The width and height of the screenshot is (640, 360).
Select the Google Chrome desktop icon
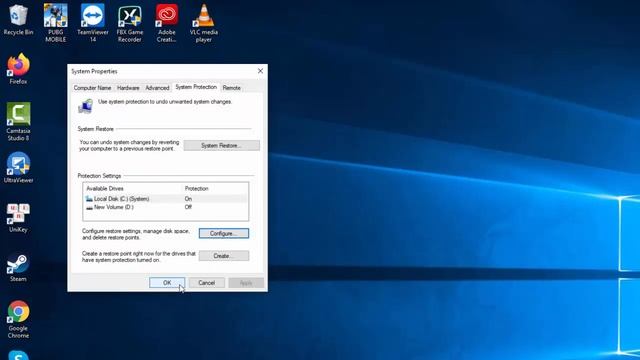18,319
